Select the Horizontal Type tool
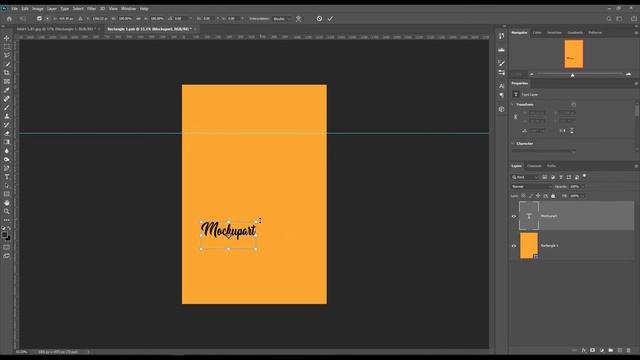Viewport: 640px width, 360px height. click(x=7, y=177)
